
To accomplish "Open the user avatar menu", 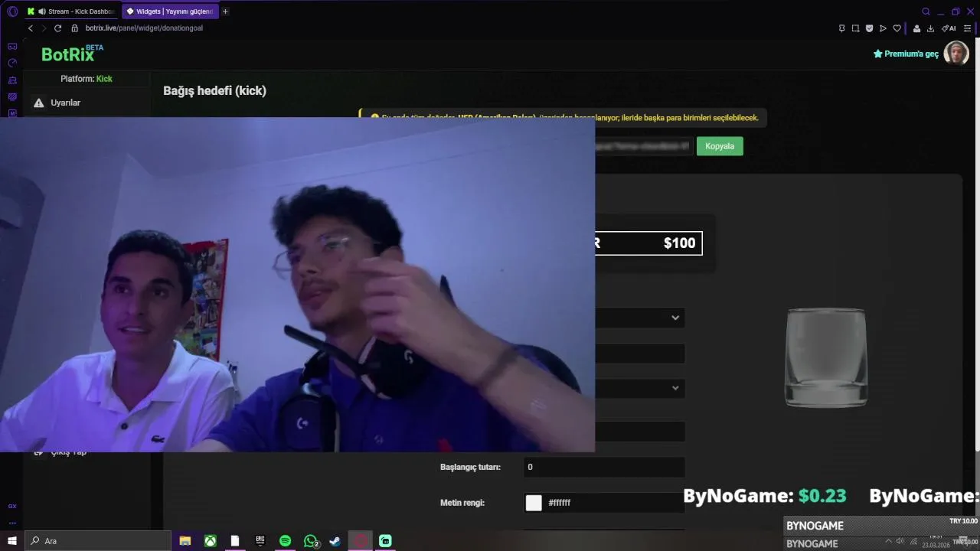I will coord(956,53).
